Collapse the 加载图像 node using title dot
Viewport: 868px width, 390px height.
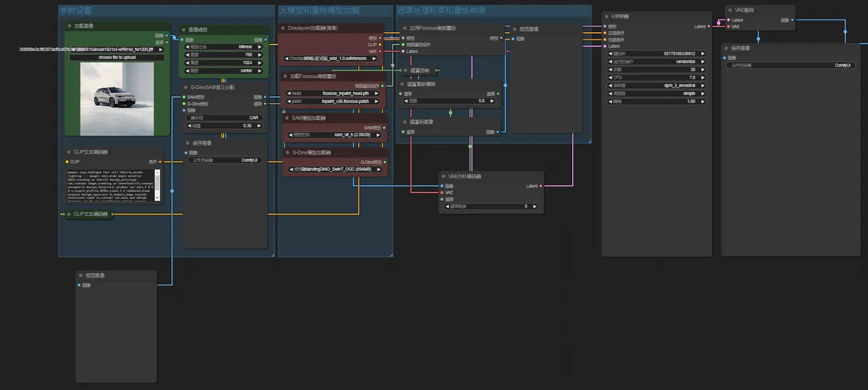tap(69, 26)
